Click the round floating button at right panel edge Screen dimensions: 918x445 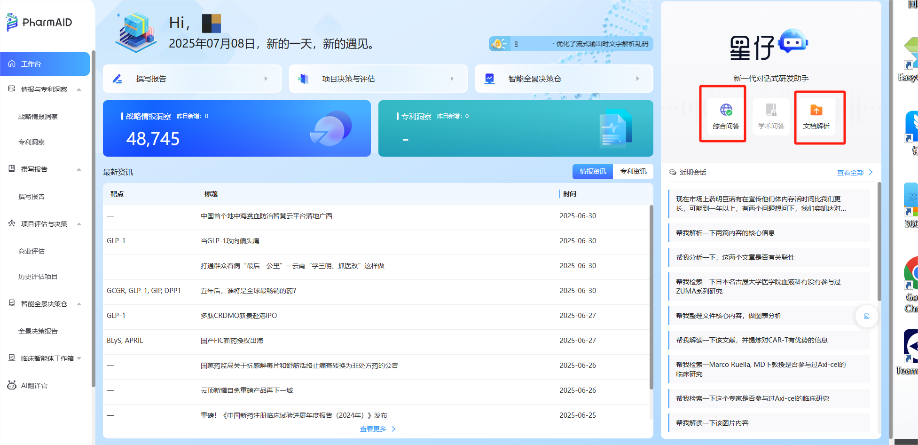pos(866,316)
